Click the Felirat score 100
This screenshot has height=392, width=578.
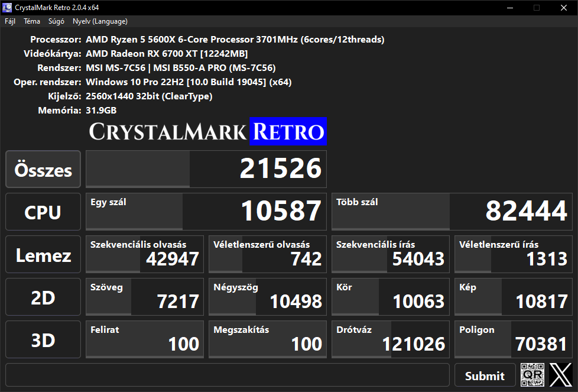click(144, 339)
